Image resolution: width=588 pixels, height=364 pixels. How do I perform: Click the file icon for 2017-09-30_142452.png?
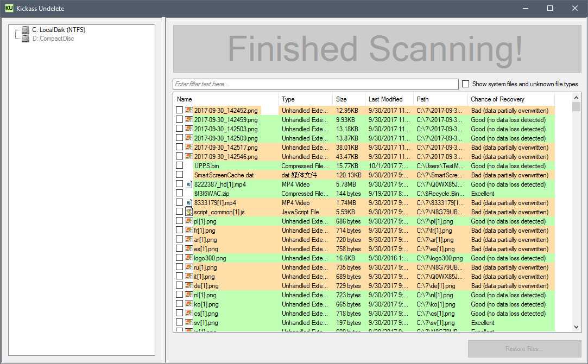pyautogui.click(x=189, y=111)
